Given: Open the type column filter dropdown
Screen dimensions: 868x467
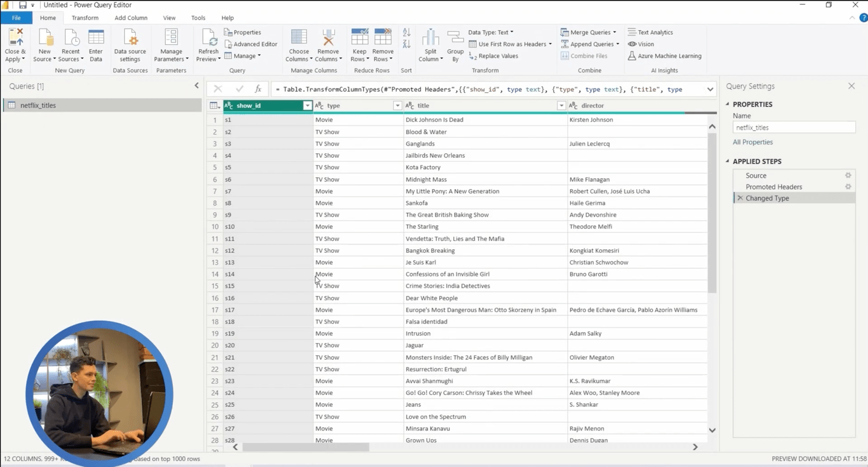Looking at the screenshot, I should click(x=397, y=106).
